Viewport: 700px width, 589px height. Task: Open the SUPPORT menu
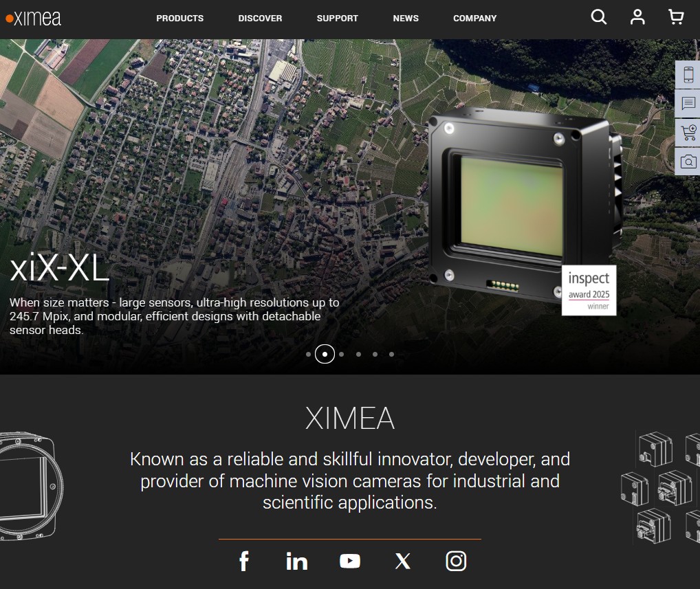(338, 19)
